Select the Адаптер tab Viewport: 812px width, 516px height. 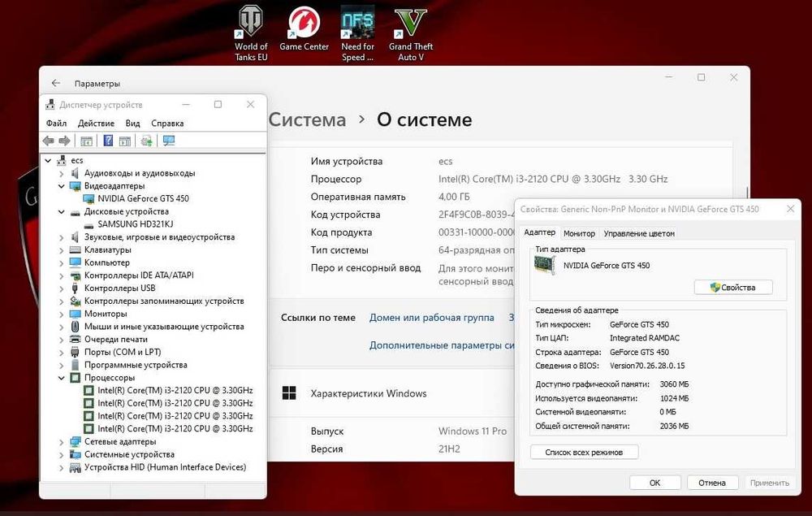[540, 232]
